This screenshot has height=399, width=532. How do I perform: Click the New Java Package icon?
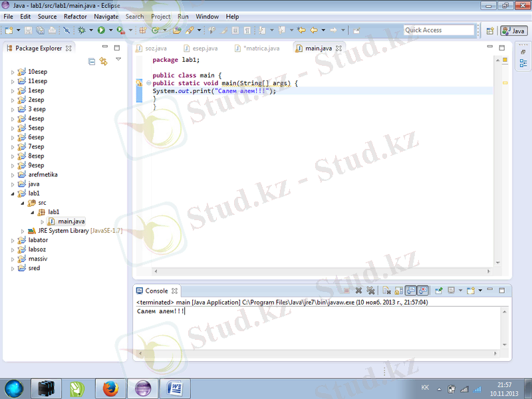coord(143,30)
